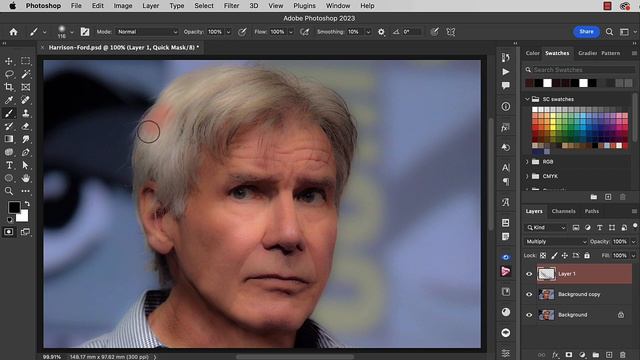Expand the RGB swatch group
Viewport: 640px width, 360px height.
click(x=527, y=162)
